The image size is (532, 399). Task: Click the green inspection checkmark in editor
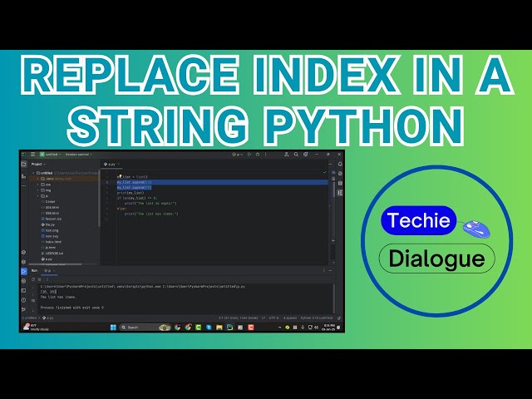[325, 172]
